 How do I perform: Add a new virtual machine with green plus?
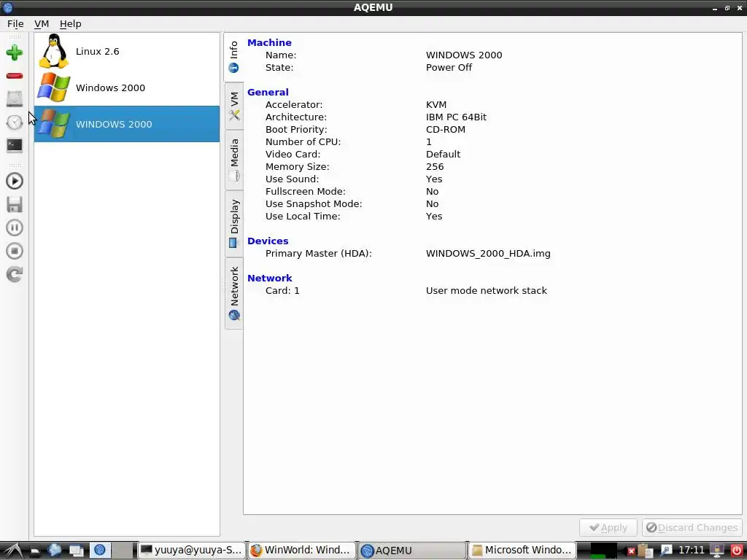(15, 52)
